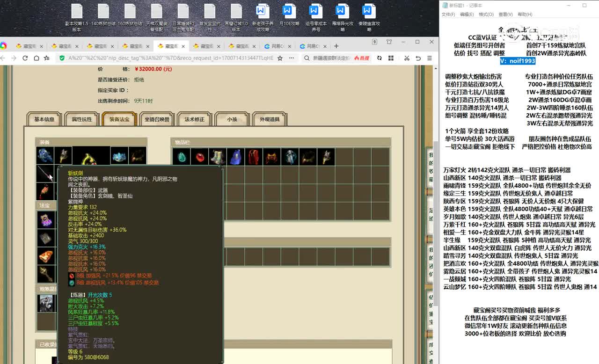Viewport: 599px width, 364px height.
Task: Open the 雁塔异光攻略 document
Action: 343,18
